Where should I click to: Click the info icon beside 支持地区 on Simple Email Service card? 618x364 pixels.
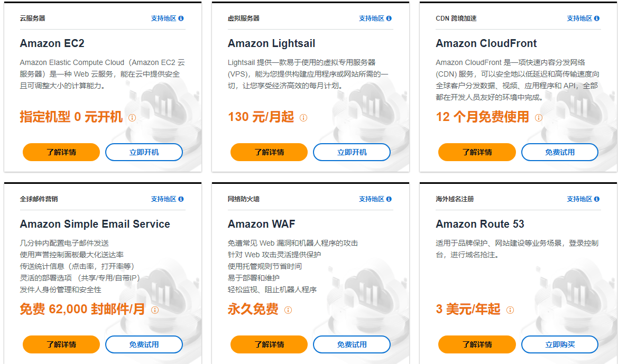pos(181,199)
